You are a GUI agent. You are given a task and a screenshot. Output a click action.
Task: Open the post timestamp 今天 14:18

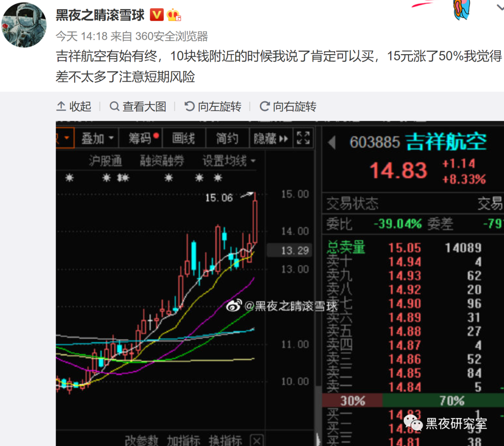pos(81,36)
